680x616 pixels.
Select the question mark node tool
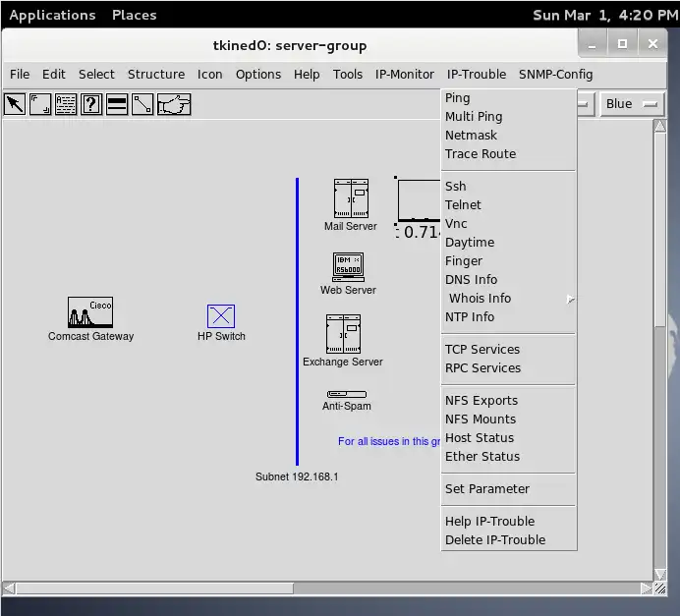91,104
